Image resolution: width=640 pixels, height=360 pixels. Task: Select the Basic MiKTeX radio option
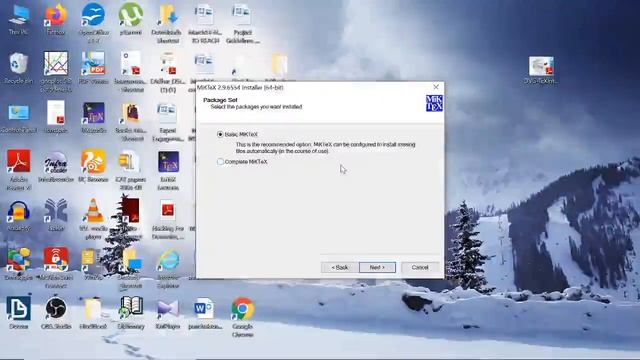(x=220, y=134)
